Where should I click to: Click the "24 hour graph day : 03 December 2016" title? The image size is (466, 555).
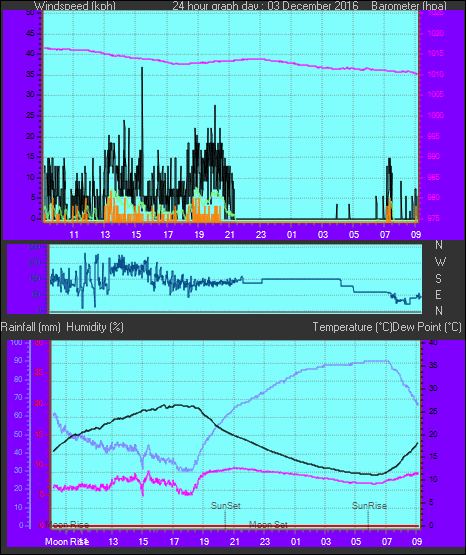coord(265,6)
